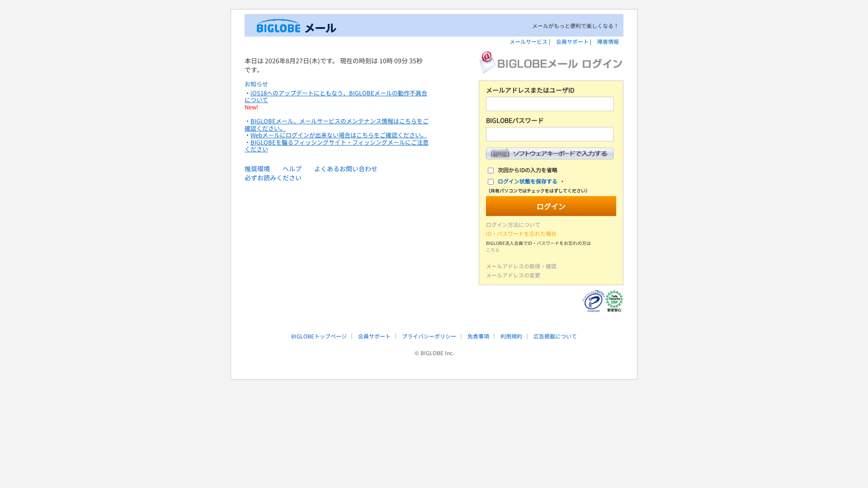Open 必ずお読みください link
This screenshot has height=488, width=868.
coord(273,178)
